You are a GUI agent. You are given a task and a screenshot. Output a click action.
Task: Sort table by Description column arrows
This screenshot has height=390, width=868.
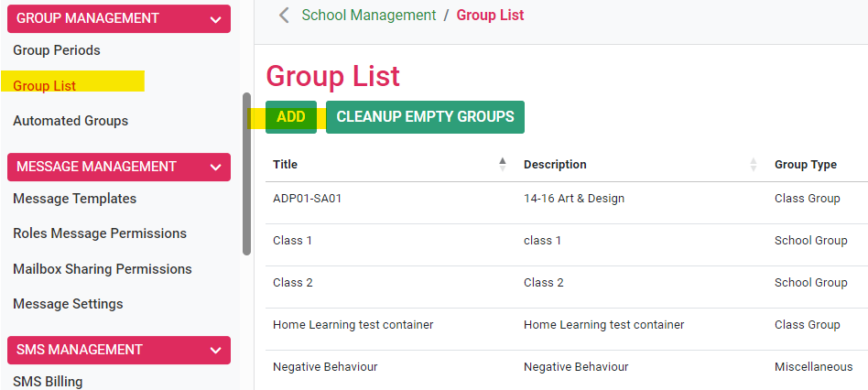[x=753, y=164]
